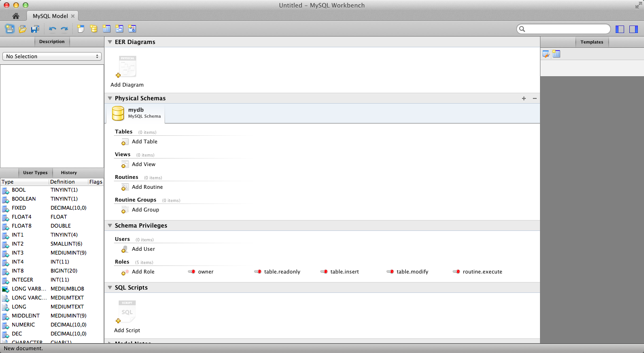Collapse the Physical Schemas section
Viewport: 644px width, 353px height.
click(110, 98)
